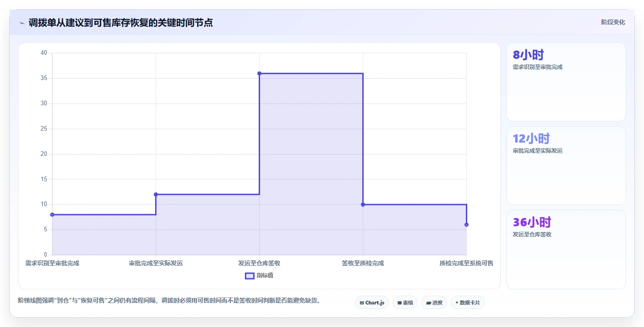Viewport: 644px width, 327px height.
Task: Click the 质检完成至系统可售 axis label
Action: pos(466,263)
